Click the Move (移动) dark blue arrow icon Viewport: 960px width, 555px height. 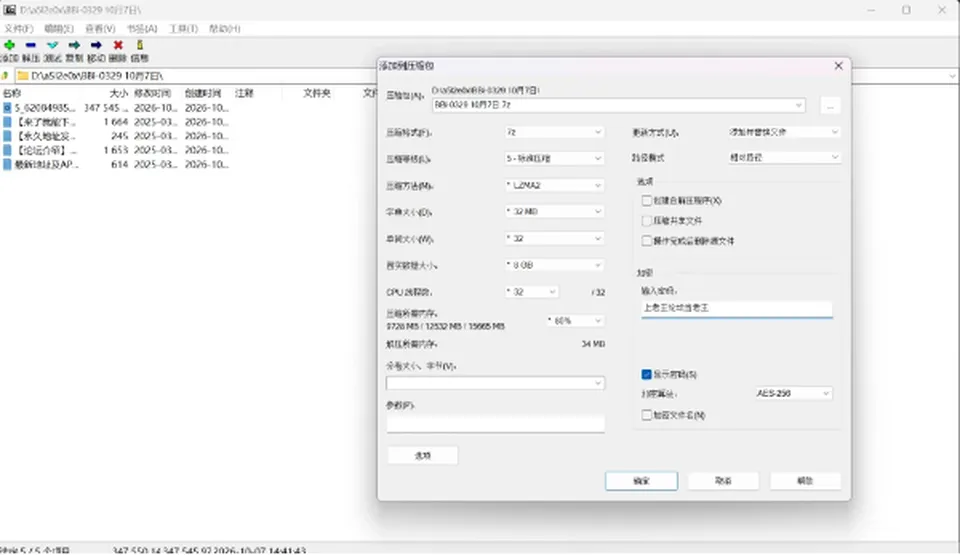coord(96,45)
